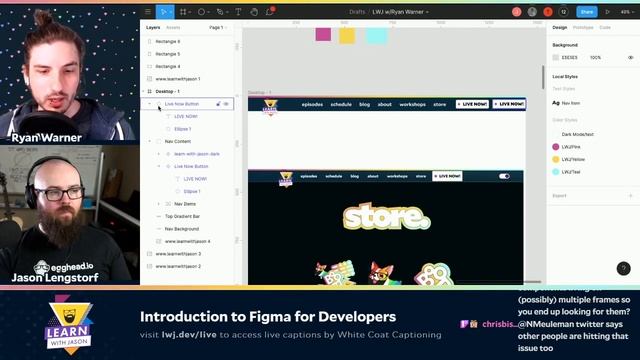Lock the selected Live Now Button layer
The image size is (640, 360).
[218, 104]
